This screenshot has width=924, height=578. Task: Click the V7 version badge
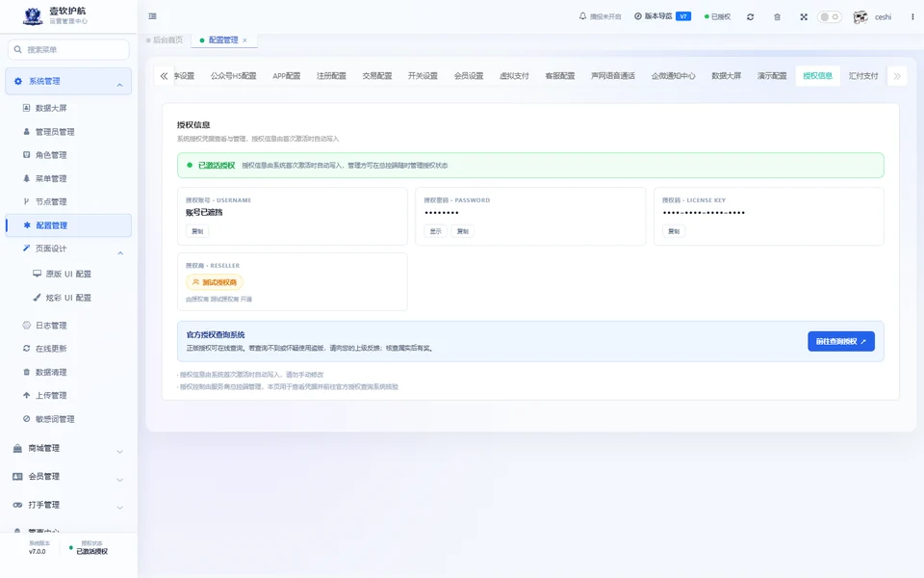pyautogui.click(x=683, y=16)
